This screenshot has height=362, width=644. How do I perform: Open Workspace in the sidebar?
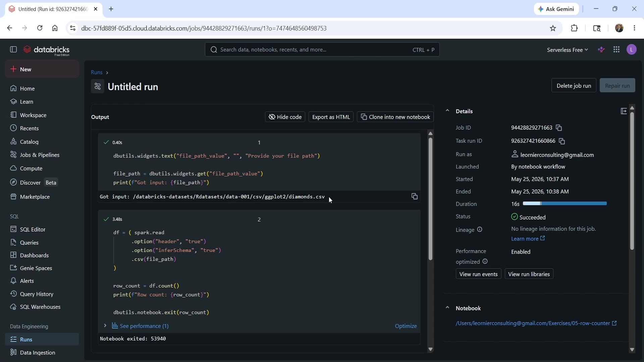tap(42, 115)
